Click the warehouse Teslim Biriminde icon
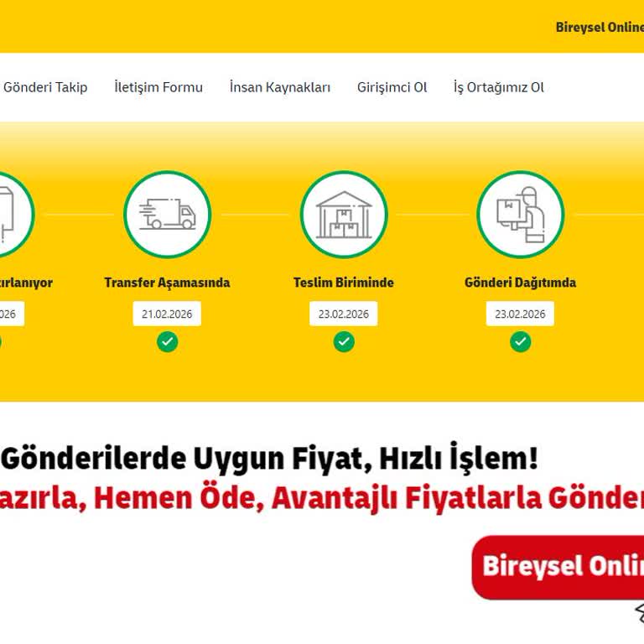This screenshot has width=644, height=644. (x=344, y=215)
